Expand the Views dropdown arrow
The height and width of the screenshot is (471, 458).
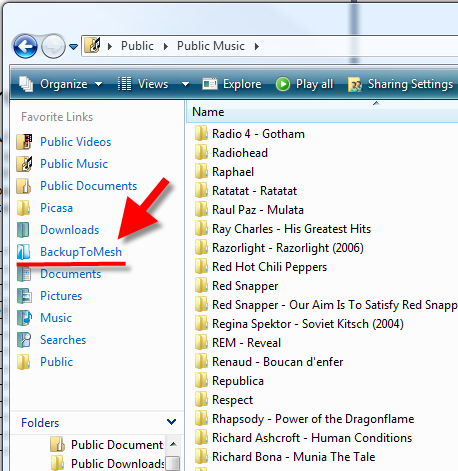point(185,84)
